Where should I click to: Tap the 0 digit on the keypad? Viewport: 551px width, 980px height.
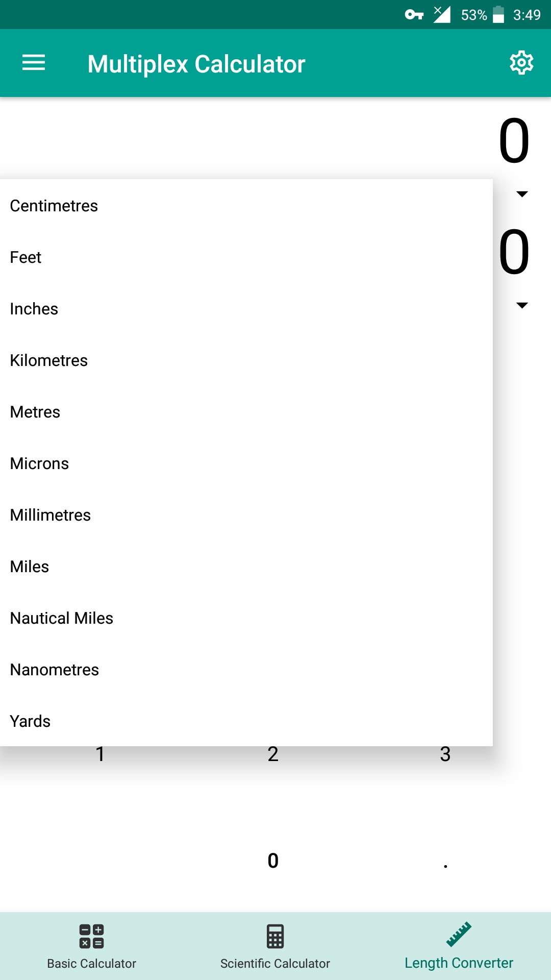[273, 861]
